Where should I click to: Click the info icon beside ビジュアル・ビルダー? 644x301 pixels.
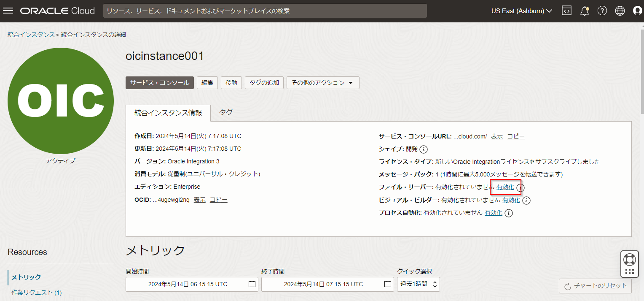click(x=526, y=201)
